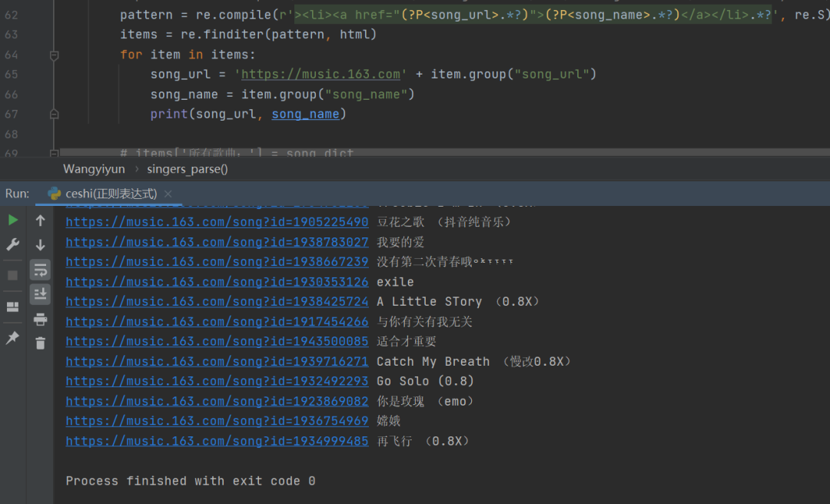Open singers_parse() breadcrumb
The height and width of the screenshot is (504, 830).
pyautogui.click(x=188, y=169)
